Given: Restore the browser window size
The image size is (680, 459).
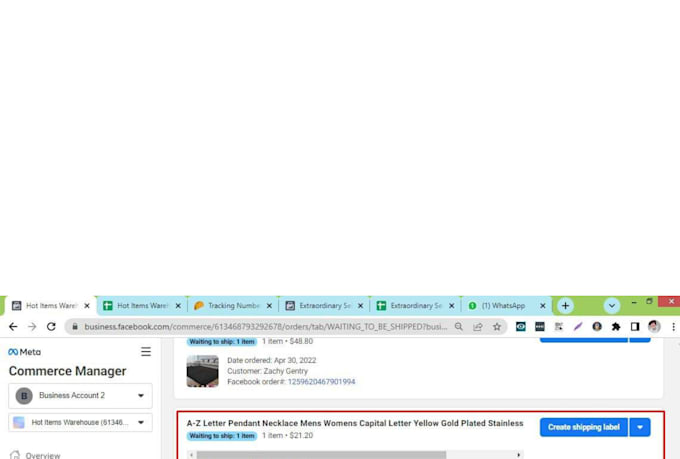Looking at the screenshot, I should pos(649,302).
